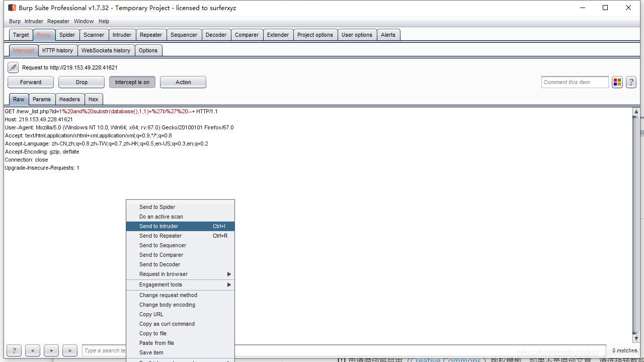Select Send to Intruder in context menu
Viewport: 644px width, 362px height.
pyautogui.click(x=180, y=226)
